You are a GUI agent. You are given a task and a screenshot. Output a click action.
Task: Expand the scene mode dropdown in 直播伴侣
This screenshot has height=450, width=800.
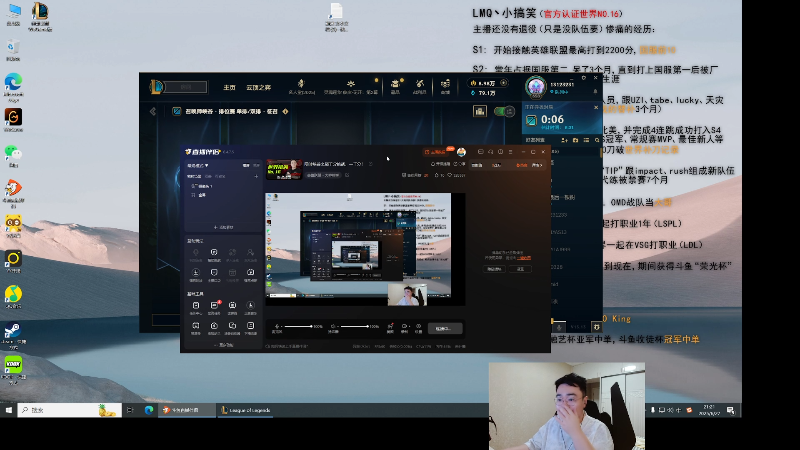[x=198, y=165]
